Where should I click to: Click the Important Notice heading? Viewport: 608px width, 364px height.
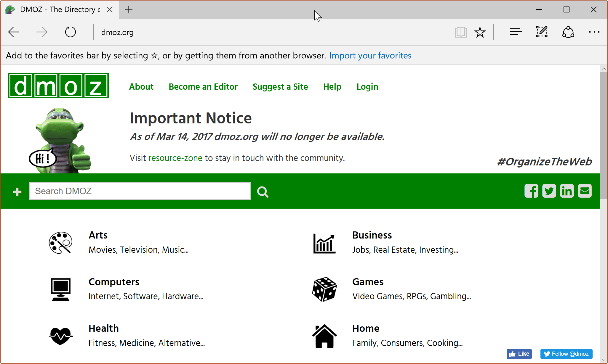pyautogui.click(x=191, y=118)
